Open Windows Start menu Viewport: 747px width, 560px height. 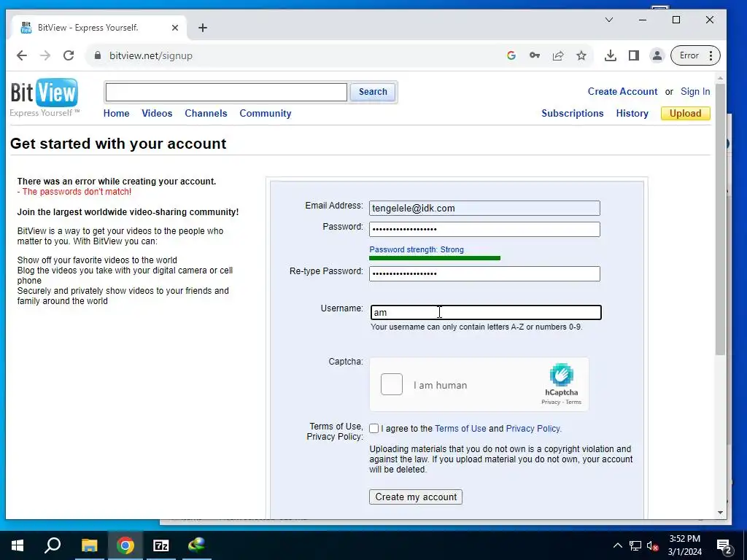pyautogui.click(x=18, y=545)
